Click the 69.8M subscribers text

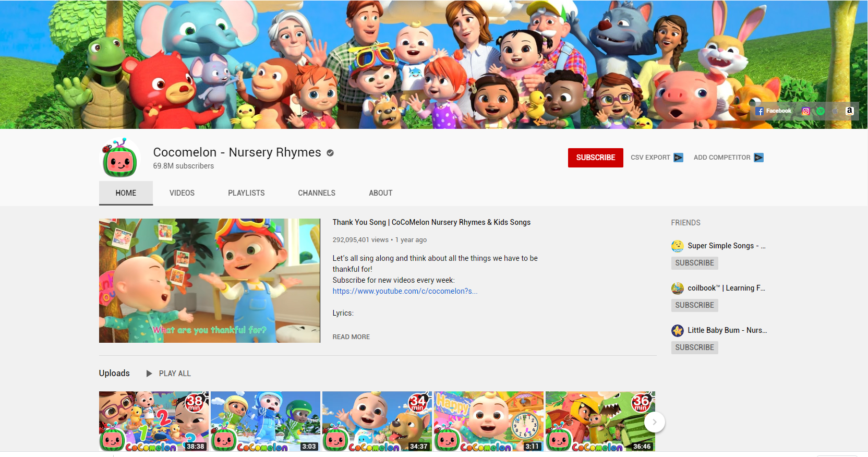point(184,166)
